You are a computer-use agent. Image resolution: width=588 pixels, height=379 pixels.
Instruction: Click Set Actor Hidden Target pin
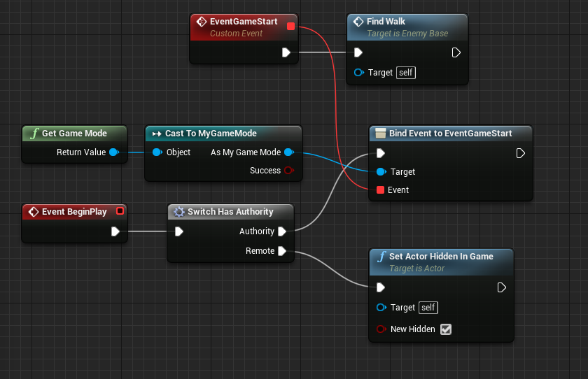pos(381,308)
